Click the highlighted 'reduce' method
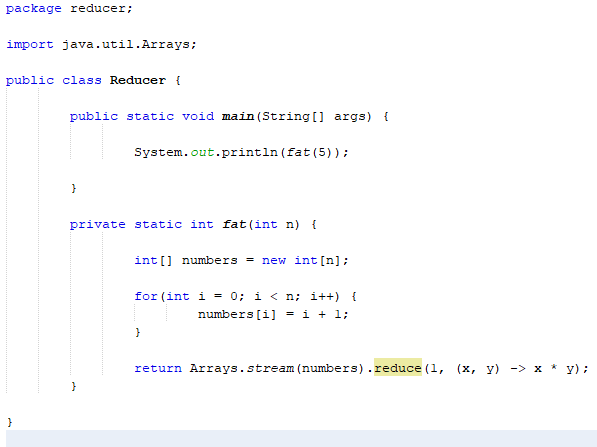The width and height of the screenshot is (597, 447). (398, 368)
